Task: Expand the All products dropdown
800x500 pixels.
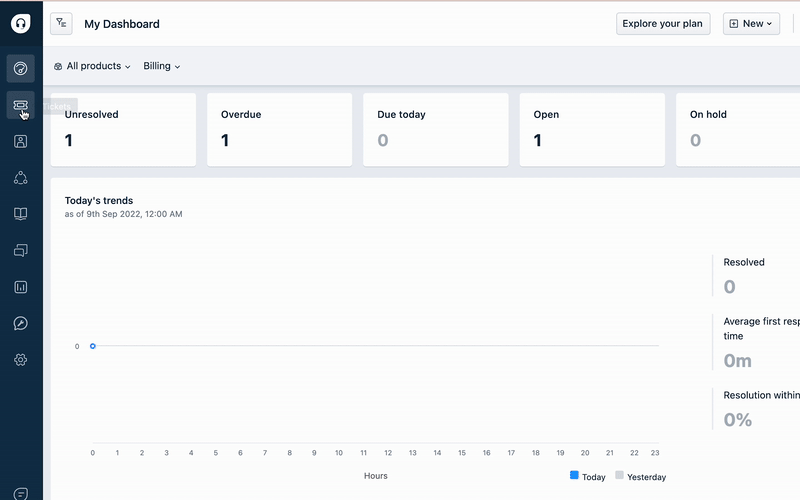Action: pyautogui.click(x=92, y=66)
